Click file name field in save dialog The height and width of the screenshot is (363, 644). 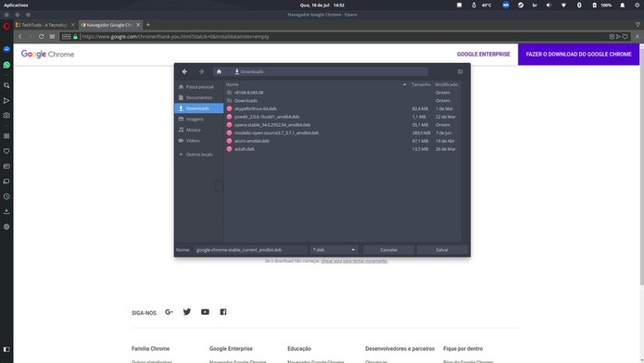pos(250,250)
